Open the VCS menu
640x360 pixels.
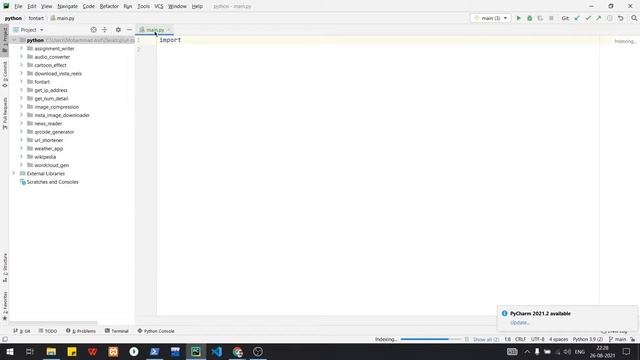pyautogui.click(x=159, y=6)
